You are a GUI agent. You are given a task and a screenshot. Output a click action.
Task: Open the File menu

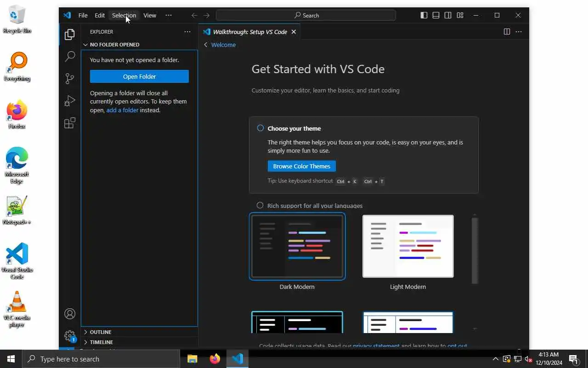(83, 15)
